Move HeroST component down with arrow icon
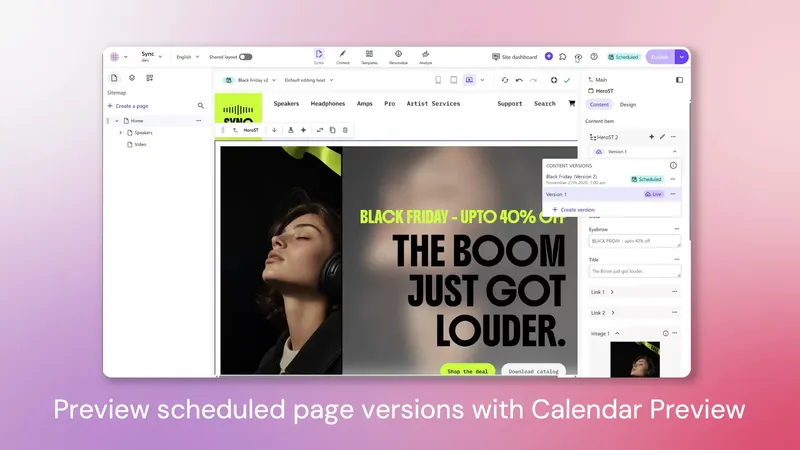The width and height of the screenshot is (800, 450). [x=274, y=130]
